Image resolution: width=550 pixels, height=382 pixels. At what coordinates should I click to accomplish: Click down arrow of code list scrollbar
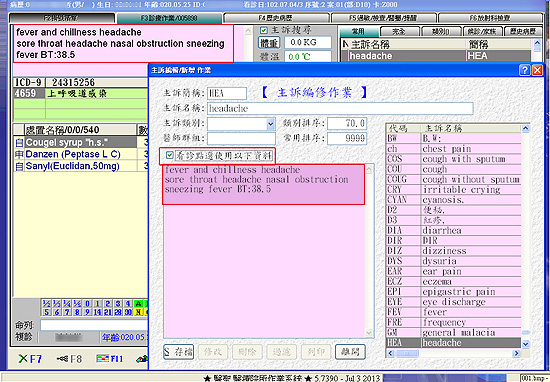(525, 344)
